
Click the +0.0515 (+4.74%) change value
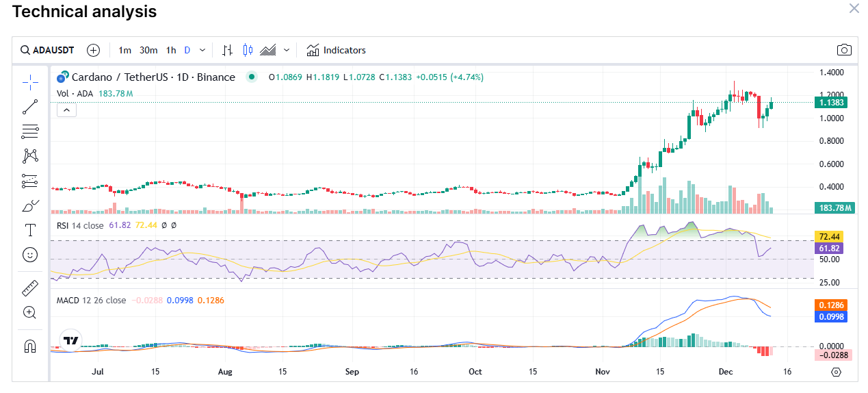[449, 77]
